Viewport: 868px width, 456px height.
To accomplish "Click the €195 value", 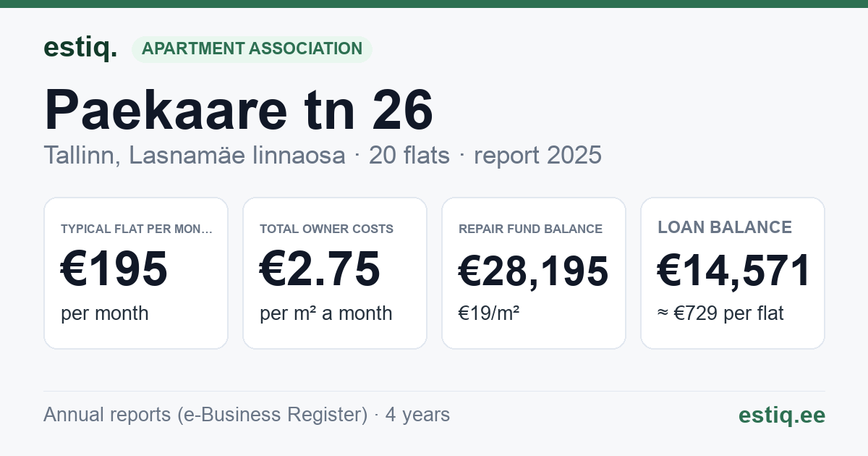I will [114, 269].
